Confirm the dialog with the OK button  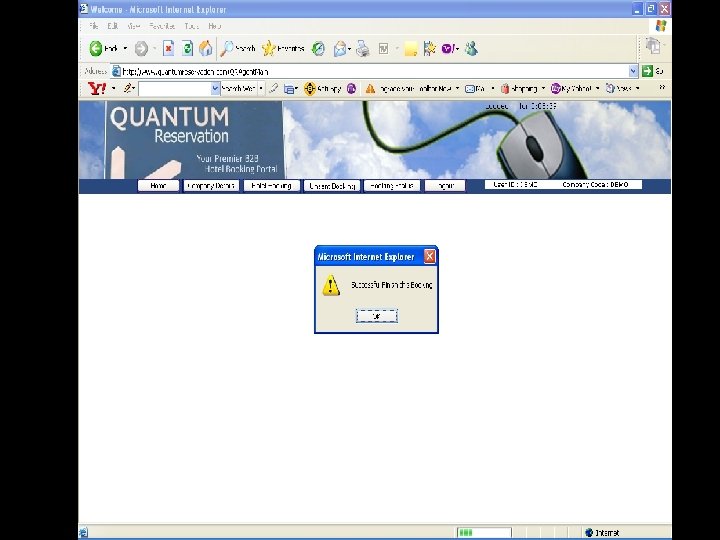[377, 316]
